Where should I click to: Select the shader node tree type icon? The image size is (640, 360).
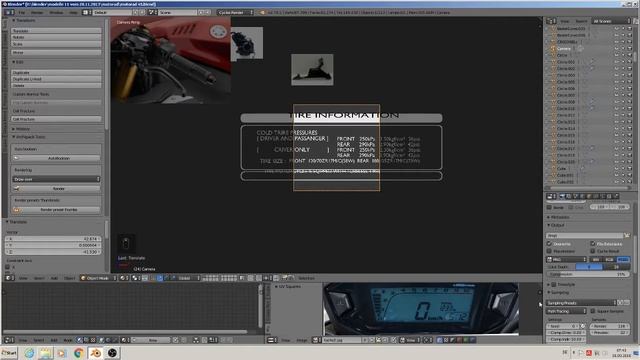79,340
